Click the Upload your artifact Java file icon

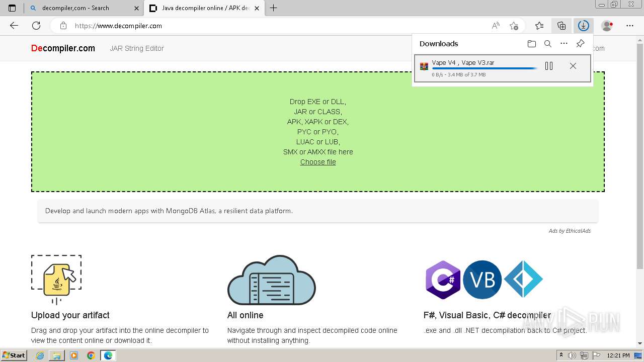[56, 280]
